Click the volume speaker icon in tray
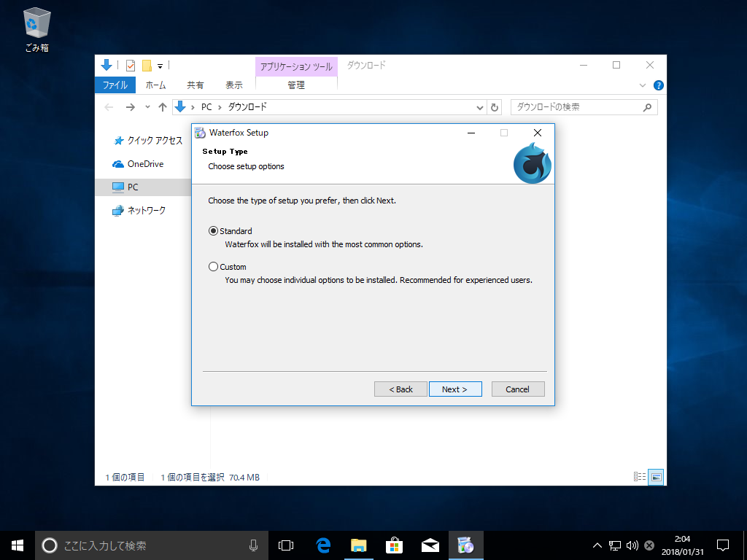Viewport: 747px width, 560px height. pyautogui.click(x=632, y=545)
